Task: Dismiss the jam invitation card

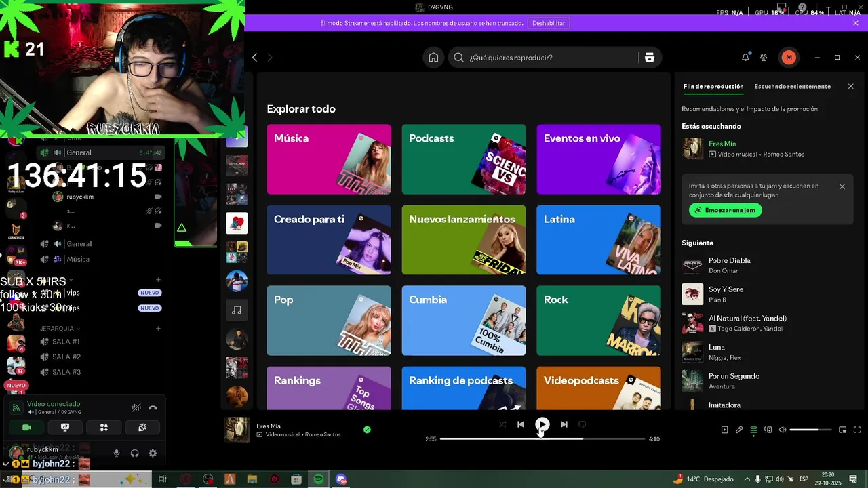Action: 842,186
